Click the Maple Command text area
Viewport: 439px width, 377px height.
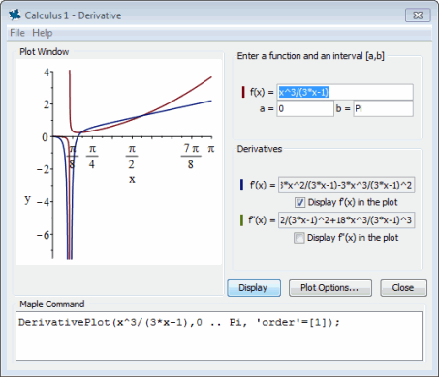tap(219, 336)
